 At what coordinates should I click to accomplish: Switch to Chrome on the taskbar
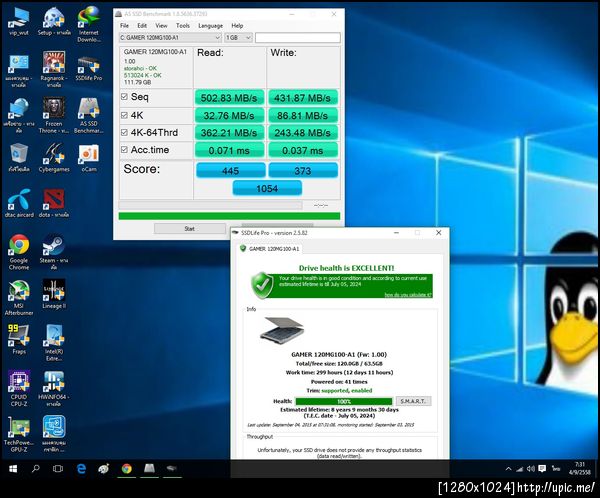127,469
